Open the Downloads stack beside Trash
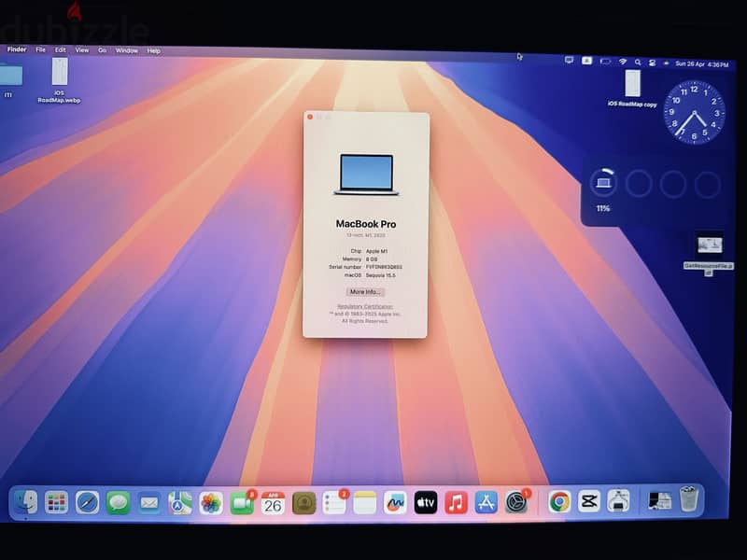 (x=659, y=500)
